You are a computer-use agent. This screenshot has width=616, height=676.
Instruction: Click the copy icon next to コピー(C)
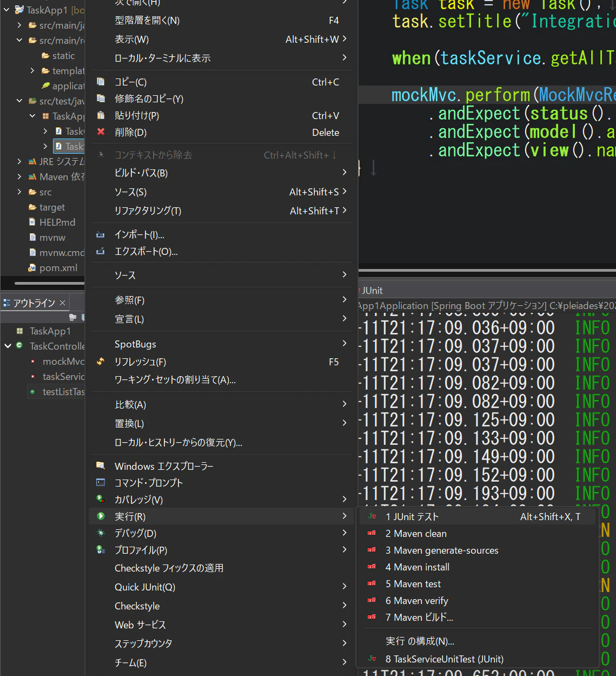pos(101,82)
